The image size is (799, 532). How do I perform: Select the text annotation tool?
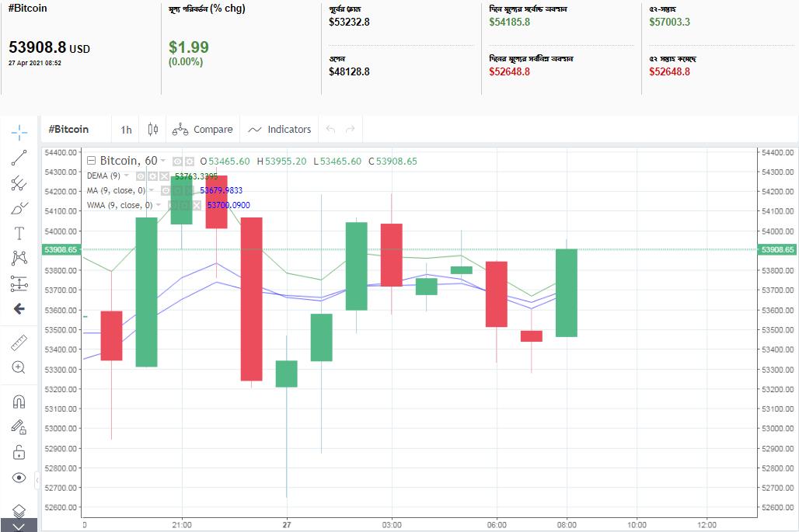pos(19,233)
